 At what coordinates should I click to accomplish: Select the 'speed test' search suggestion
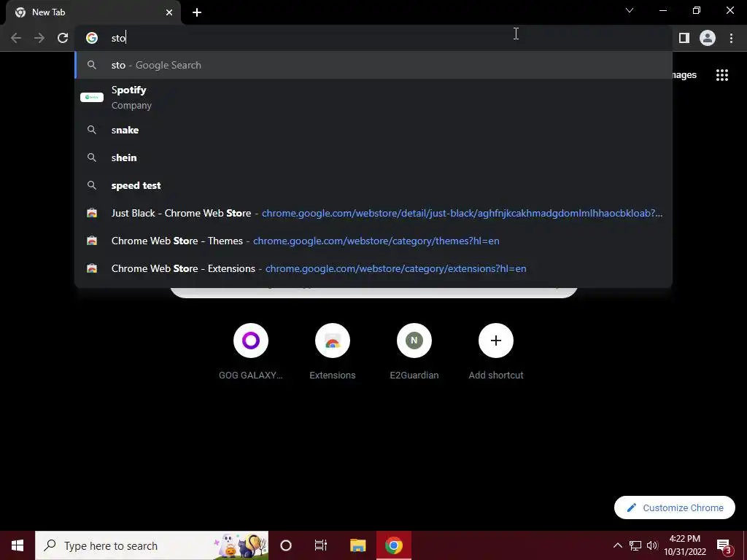373,185
